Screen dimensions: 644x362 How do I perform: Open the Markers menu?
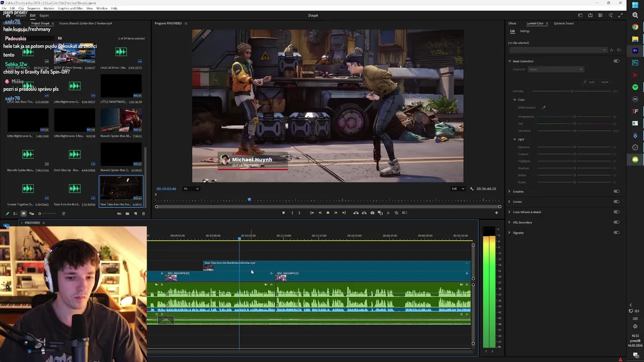tap(49, 9)
